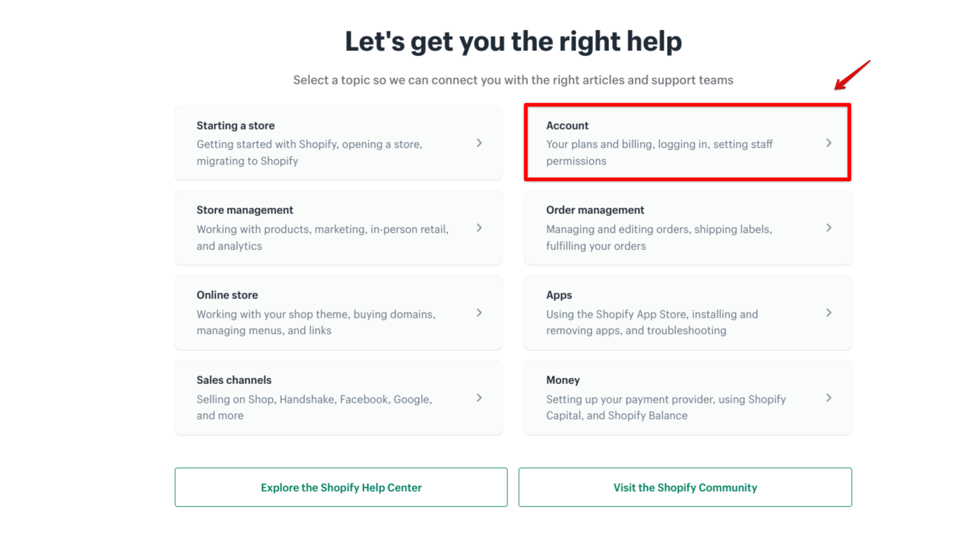Click the chevron arrow on Sales channels
This screenshot has height=538, width=980.
point(479,398)
